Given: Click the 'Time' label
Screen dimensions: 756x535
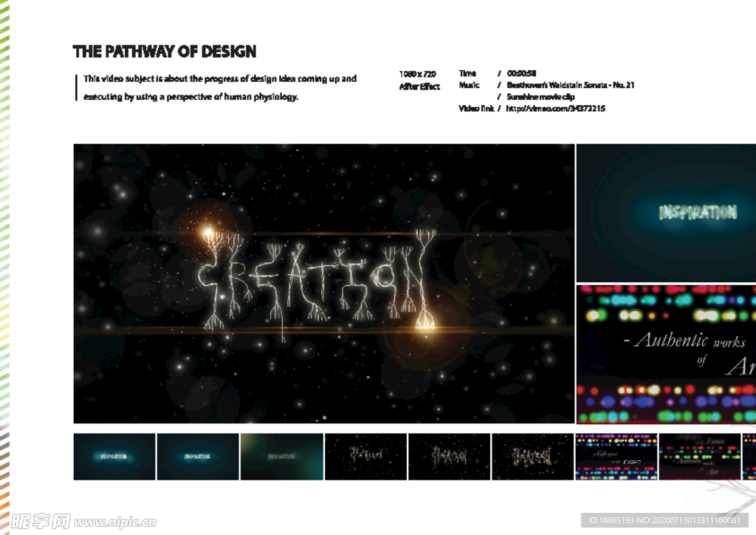Looking at the screenshot, I should (467, 73).
